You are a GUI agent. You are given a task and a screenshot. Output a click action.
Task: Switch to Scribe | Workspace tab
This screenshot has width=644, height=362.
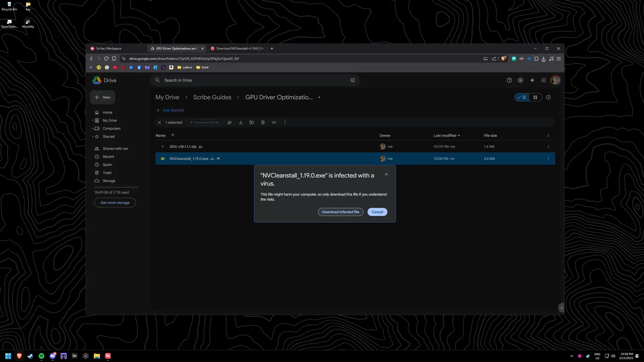(x=117, y=48)
